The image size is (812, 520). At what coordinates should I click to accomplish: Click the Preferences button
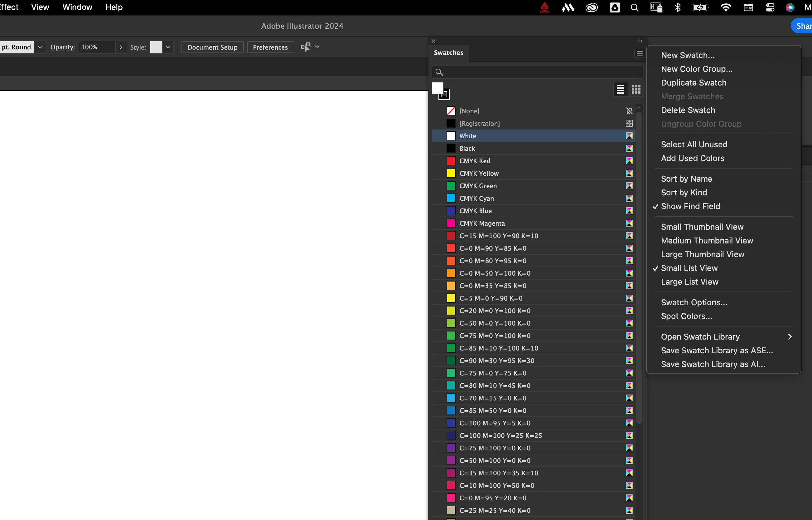point(270,47)
